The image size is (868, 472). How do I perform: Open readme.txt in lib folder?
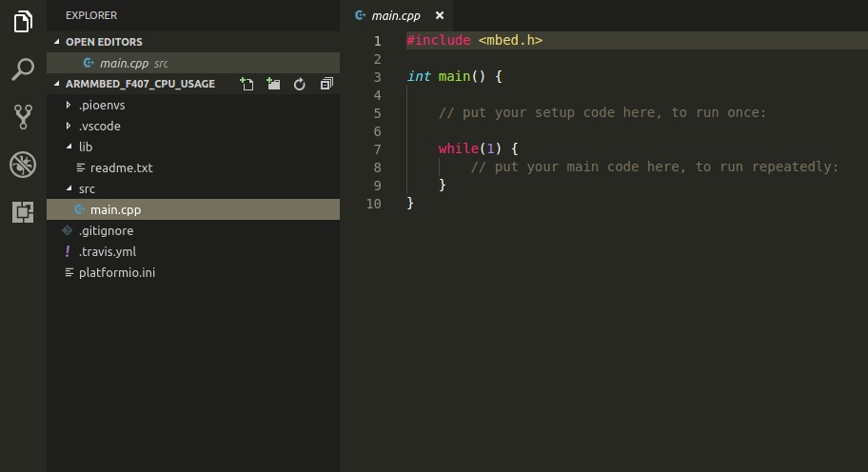tap(193, 167)
